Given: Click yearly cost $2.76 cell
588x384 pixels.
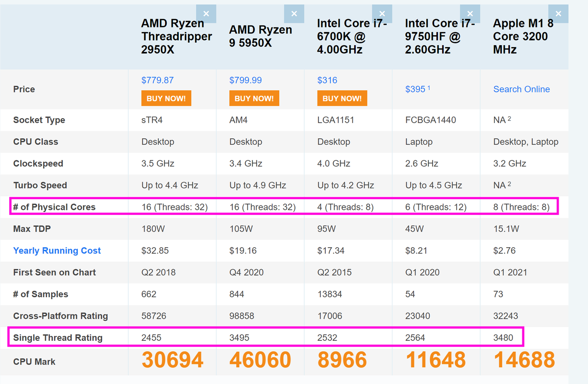Looking at the screenshot, I should pyautogui.click(x=505, y=251).
